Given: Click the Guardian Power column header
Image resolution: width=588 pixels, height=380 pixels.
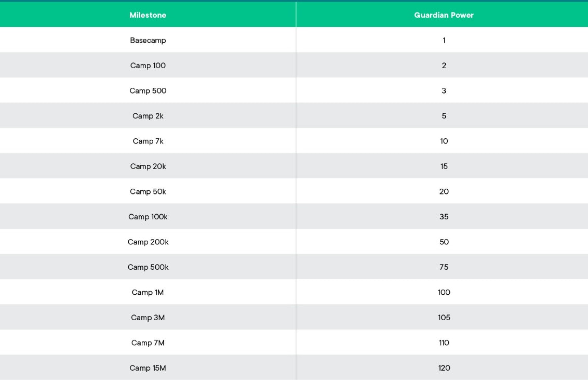Looking at the screenshot, I should [444, 15].
